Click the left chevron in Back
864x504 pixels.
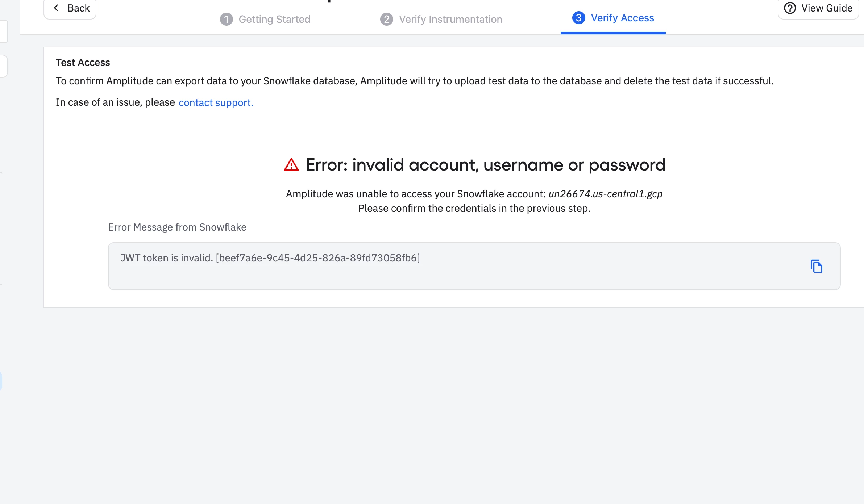point(56,8)
